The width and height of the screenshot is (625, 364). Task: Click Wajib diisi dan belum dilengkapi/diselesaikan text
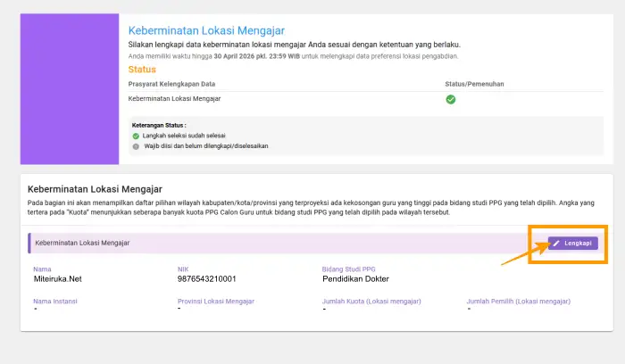click(206, 146)
